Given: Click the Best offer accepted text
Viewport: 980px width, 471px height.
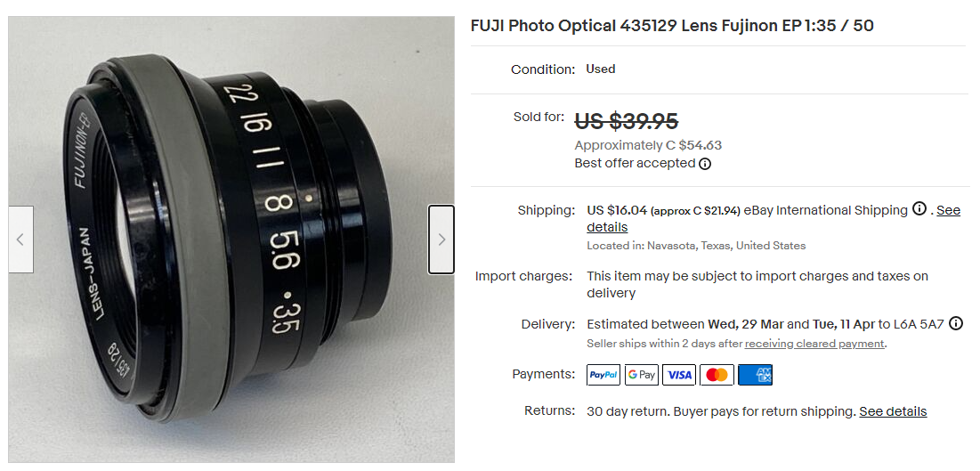Looking at the screenshot, I should point(635,164).
